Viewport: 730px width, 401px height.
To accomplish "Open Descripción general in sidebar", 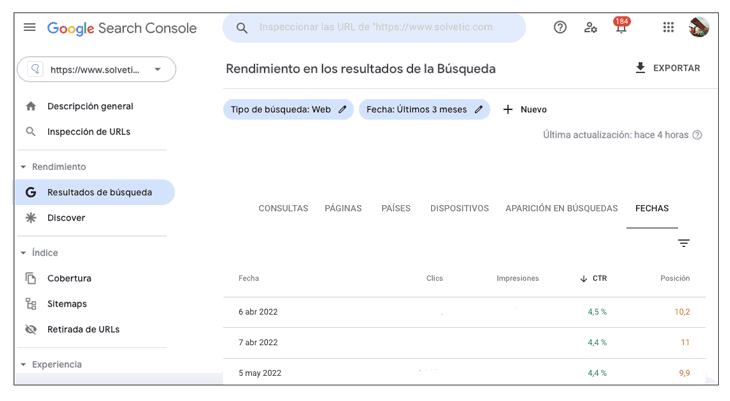I will pos(90,106).
